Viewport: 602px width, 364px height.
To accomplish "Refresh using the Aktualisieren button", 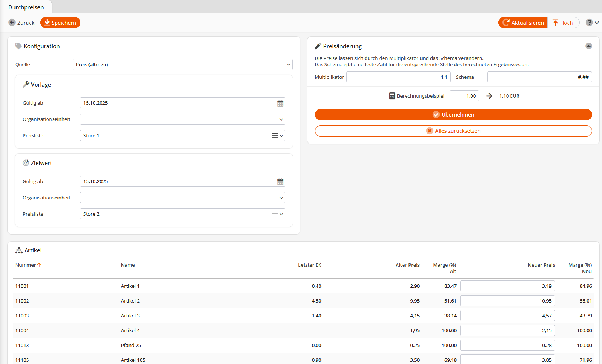I will click(523, 23).
